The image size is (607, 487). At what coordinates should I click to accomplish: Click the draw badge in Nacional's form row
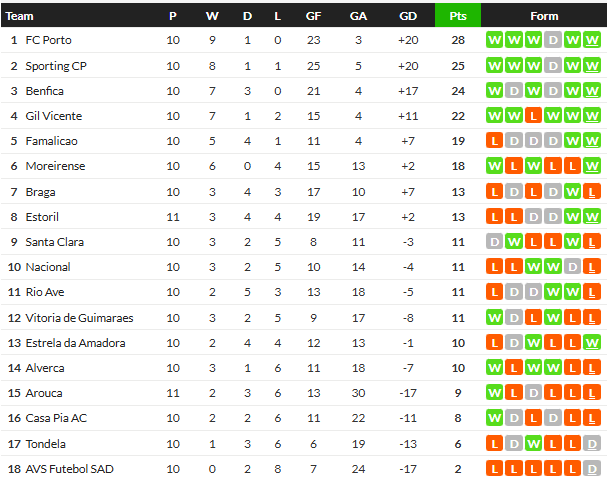(573, 267)
